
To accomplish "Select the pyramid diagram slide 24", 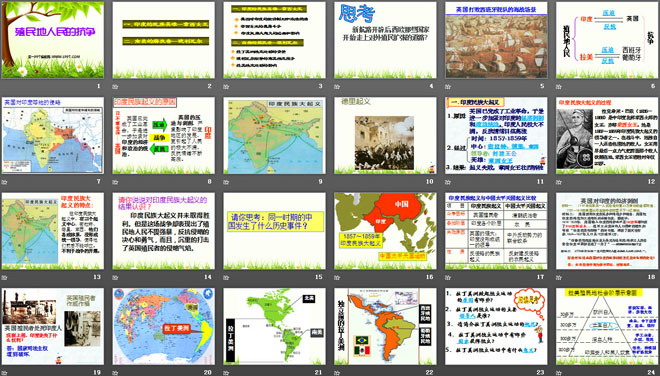I will [607, 326].
